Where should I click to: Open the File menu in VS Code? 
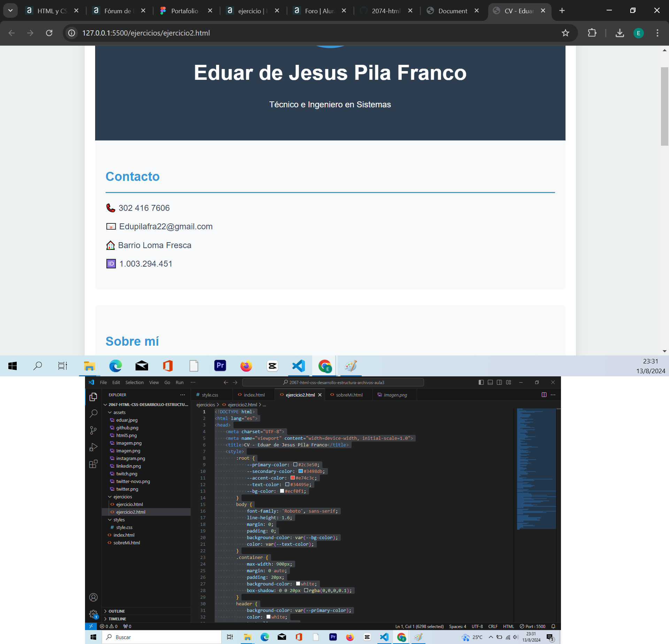[x=103, y=382]
